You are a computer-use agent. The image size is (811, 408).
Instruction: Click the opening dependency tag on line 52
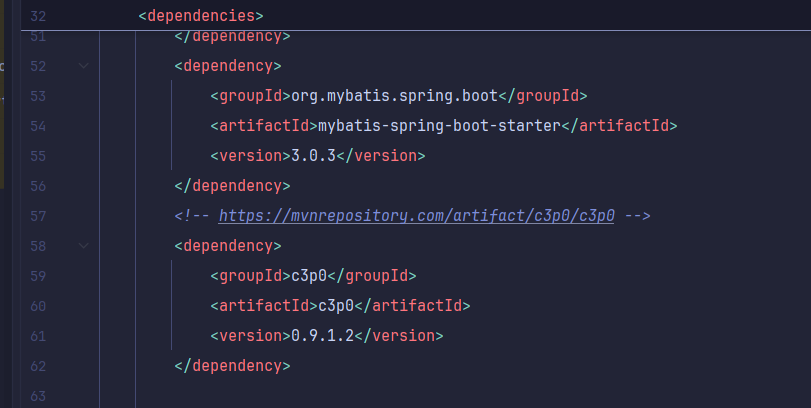click(228, 66)
